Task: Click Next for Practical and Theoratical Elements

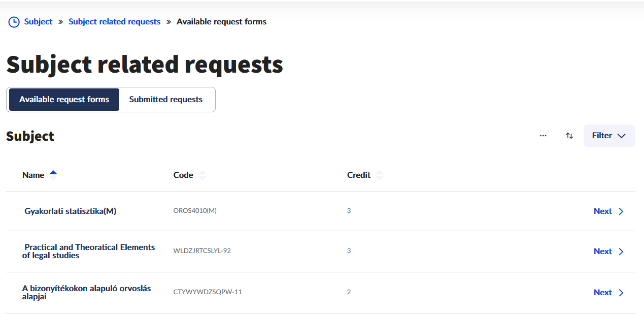Action: (603, 252)
